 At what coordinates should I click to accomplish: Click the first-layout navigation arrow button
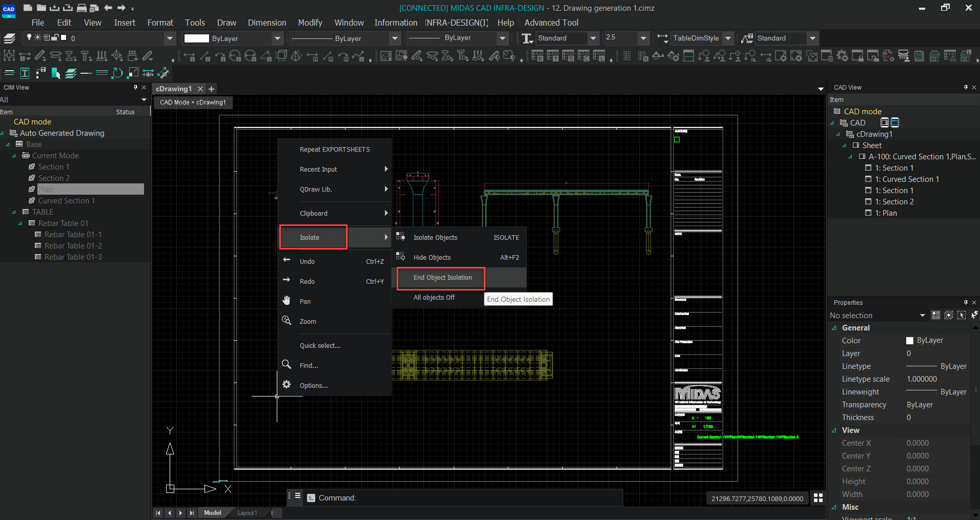point(158,513)
